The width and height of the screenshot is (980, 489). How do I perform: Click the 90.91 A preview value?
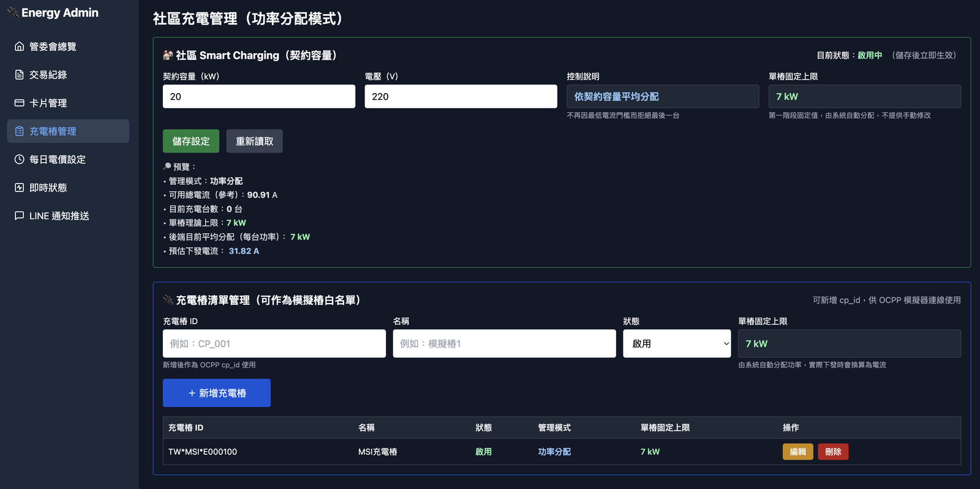pos(262,195)
